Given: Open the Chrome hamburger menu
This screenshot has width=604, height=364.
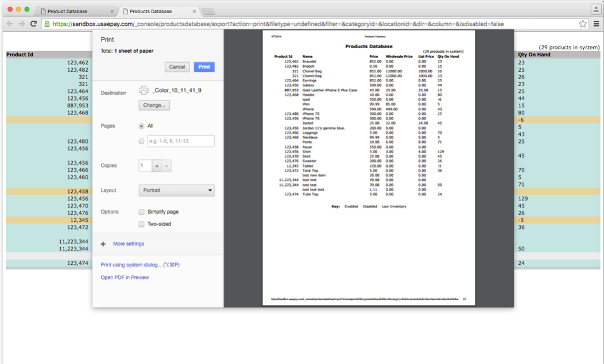Looking at the screenshot, I should (x=596, y=24).
